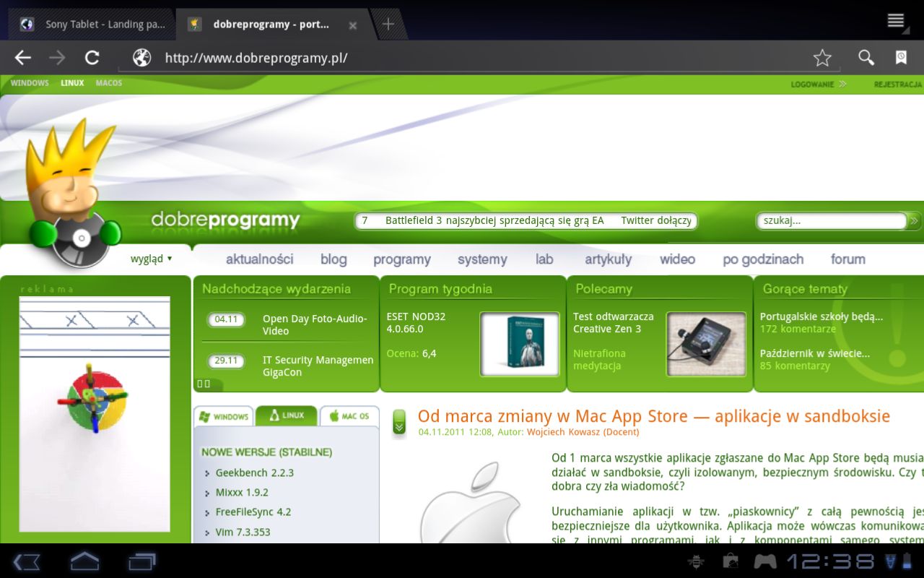Image resolution: width=924 pixels, height=578 pixels.
Task: Tap the Android system Back button
Action: pyautogui.click(x=27, y=561)
